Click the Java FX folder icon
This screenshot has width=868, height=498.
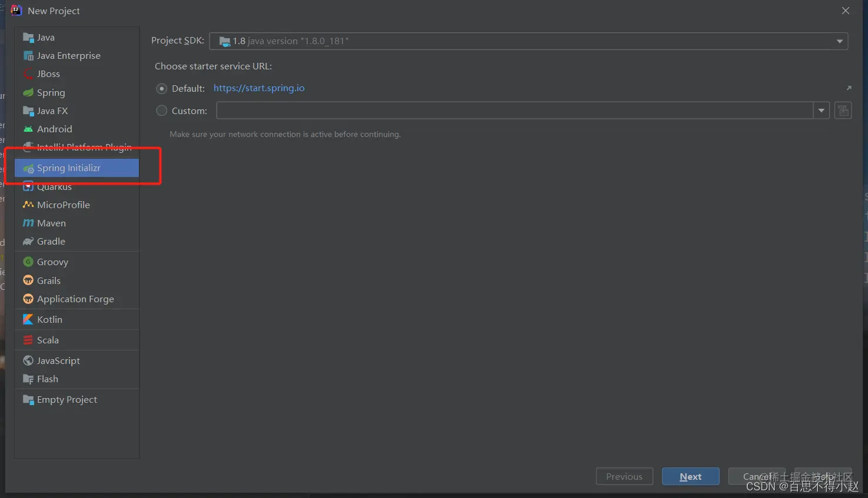coord(28,111)
